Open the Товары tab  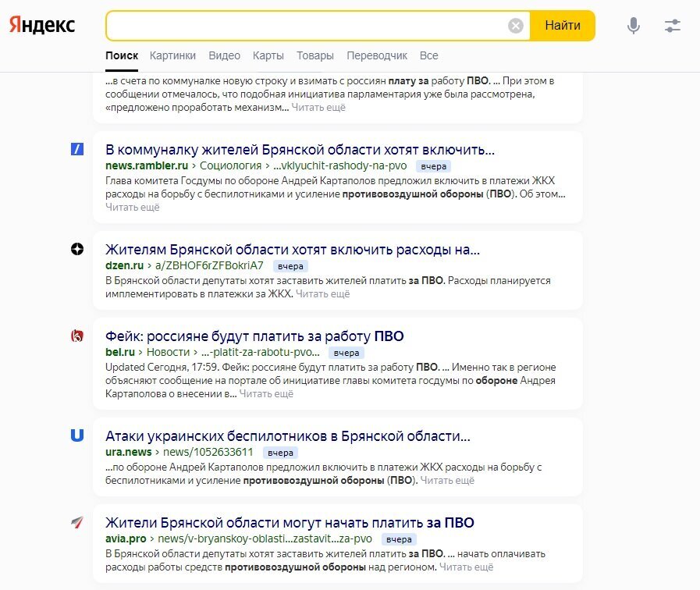pyautogui.click(x=315, y=55)
